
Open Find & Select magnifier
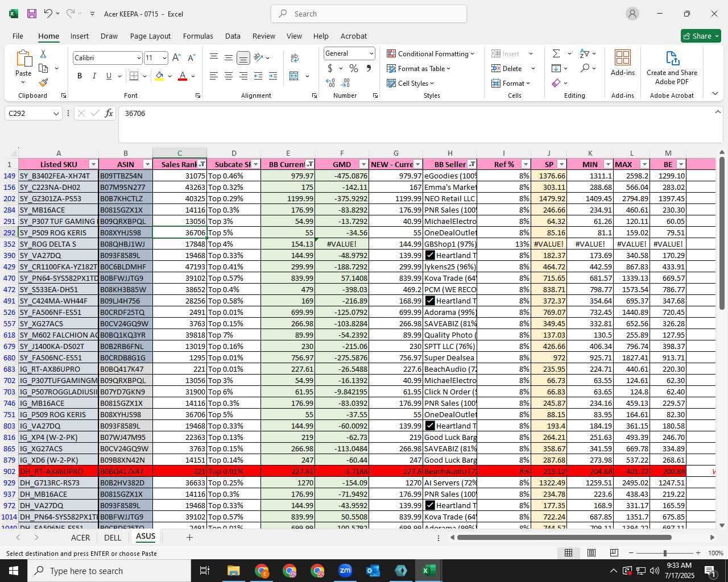click(585, 68)
